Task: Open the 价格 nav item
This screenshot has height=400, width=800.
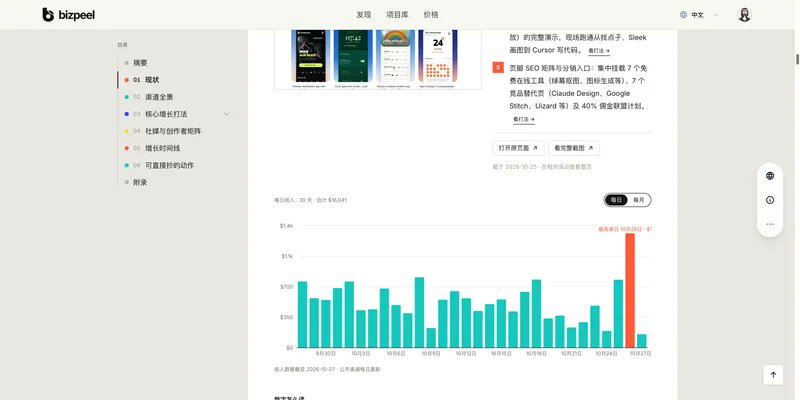Action: (x=431, y=15)
